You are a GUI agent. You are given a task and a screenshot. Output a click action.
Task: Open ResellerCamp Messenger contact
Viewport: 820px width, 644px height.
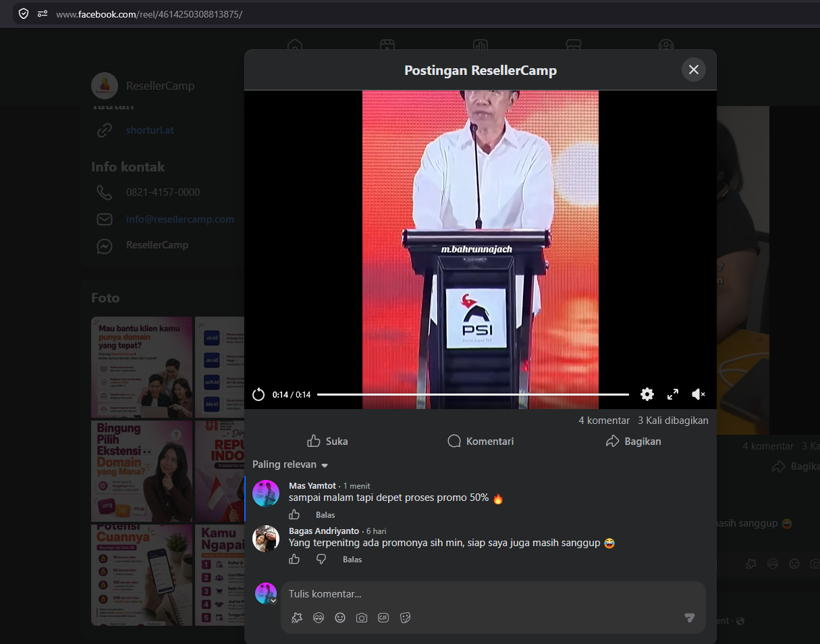157,245
